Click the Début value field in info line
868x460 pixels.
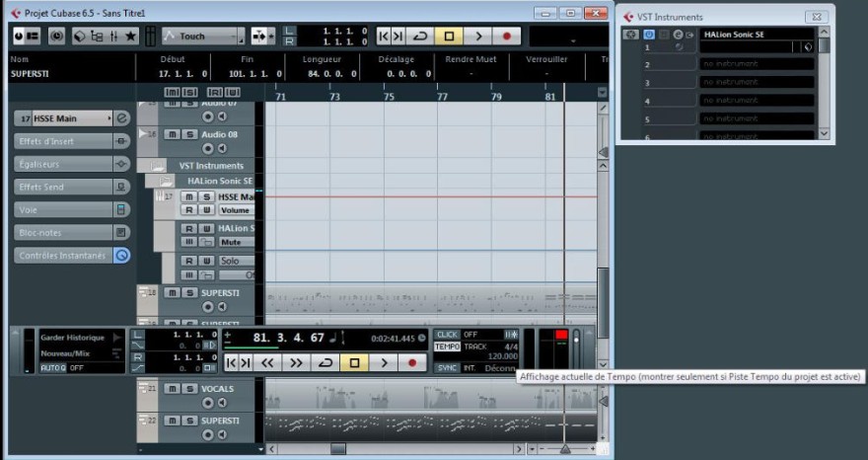183,74
